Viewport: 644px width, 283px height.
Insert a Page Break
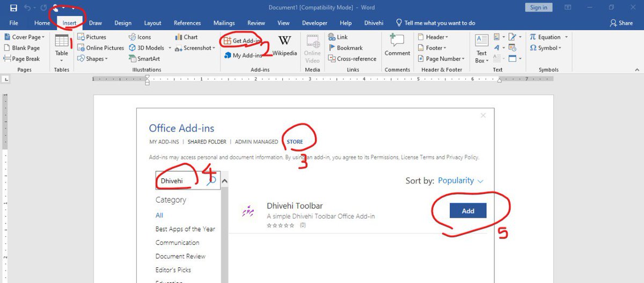(21, 59)
